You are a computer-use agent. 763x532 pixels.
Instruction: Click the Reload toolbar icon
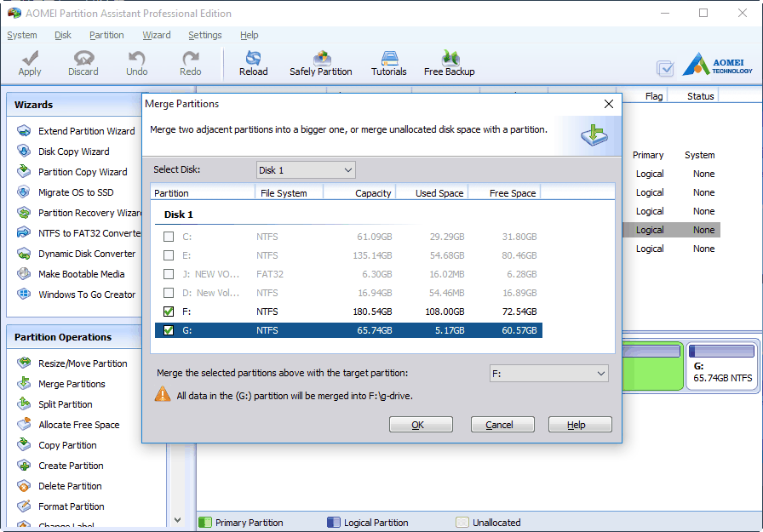[x=253, y=64]
